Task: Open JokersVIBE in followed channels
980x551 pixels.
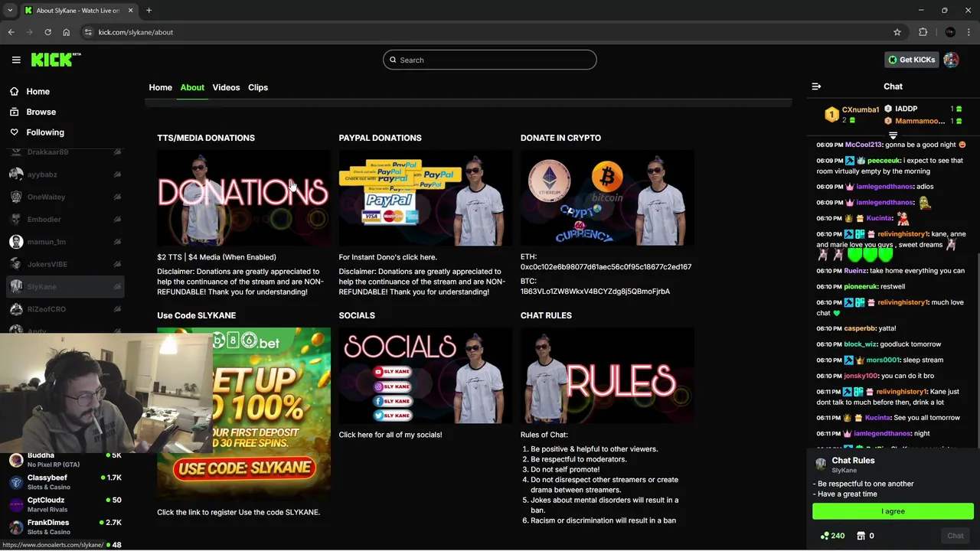Action: coord(65,264)
